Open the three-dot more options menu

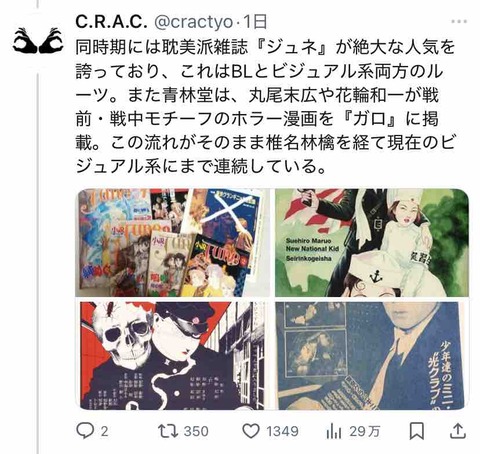point(459,22)
